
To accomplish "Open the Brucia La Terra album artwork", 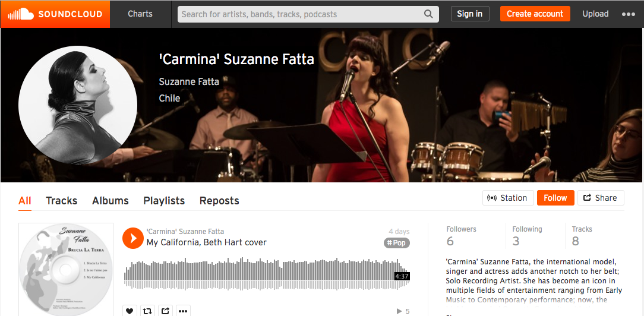I will coord(66,270).
